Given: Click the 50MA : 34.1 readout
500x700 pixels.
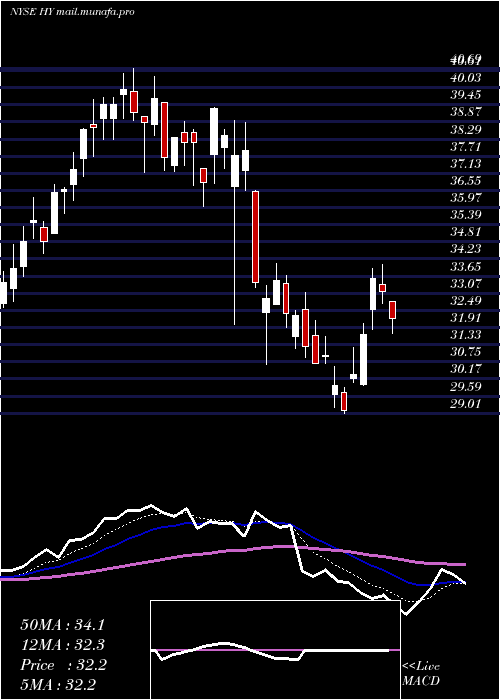Looking at the screenshot, I should click(x=63, y=625).
